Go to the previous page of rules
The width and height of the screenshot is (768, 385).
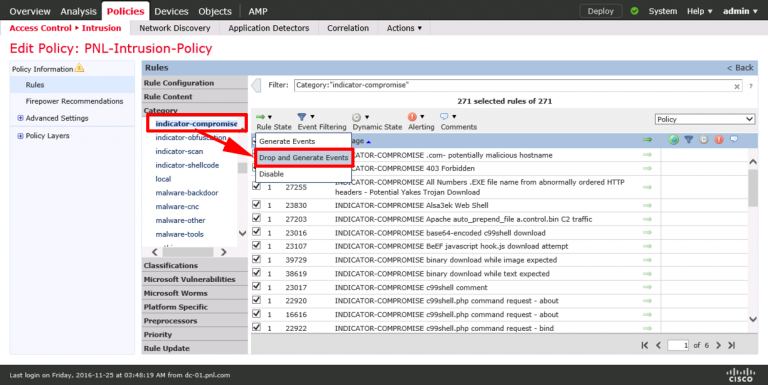(658, 345)
